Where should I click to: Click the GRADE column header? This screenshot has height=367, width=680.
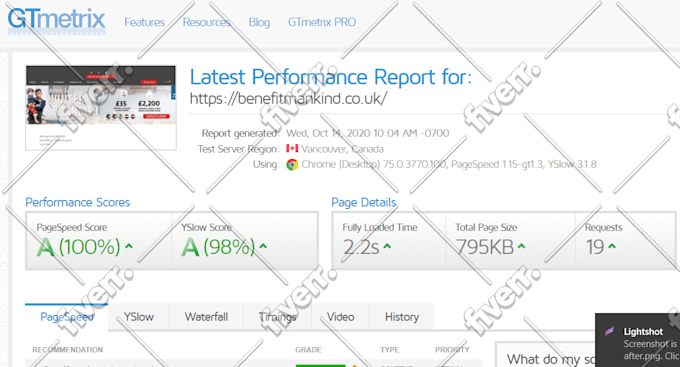coord(308,350)
